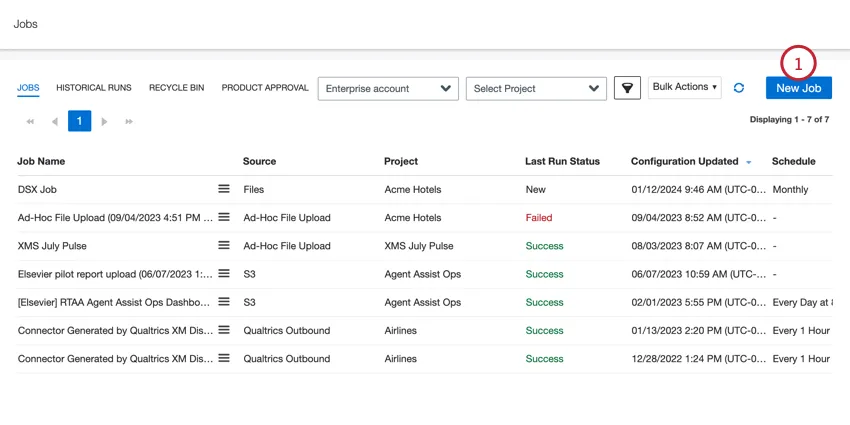Switch to the Historical Runs tab

(94, 88)
